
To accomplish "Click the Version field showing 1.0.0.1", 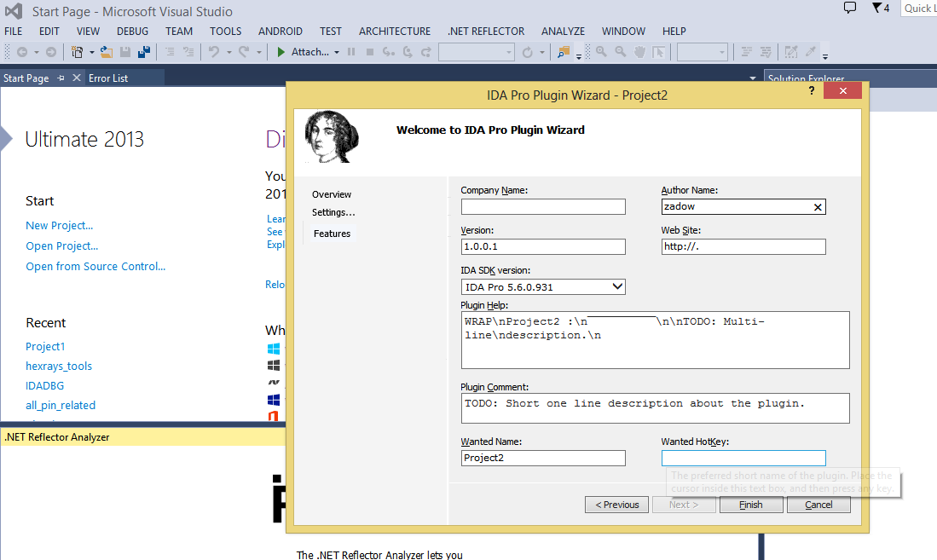I will click(543, 247).
